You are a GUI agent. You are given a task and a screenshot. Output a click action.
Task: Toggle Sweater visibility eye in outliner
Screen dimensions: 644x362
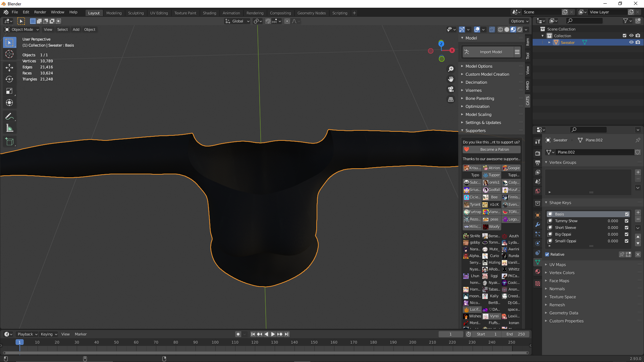(x=631, y=42)
